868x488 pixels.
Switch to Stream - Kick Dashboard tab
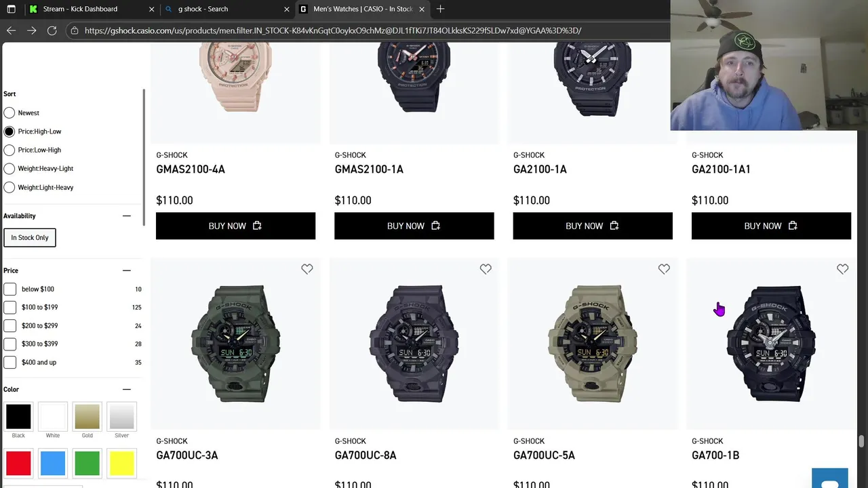pyautogui.click(x=80, y=9)
